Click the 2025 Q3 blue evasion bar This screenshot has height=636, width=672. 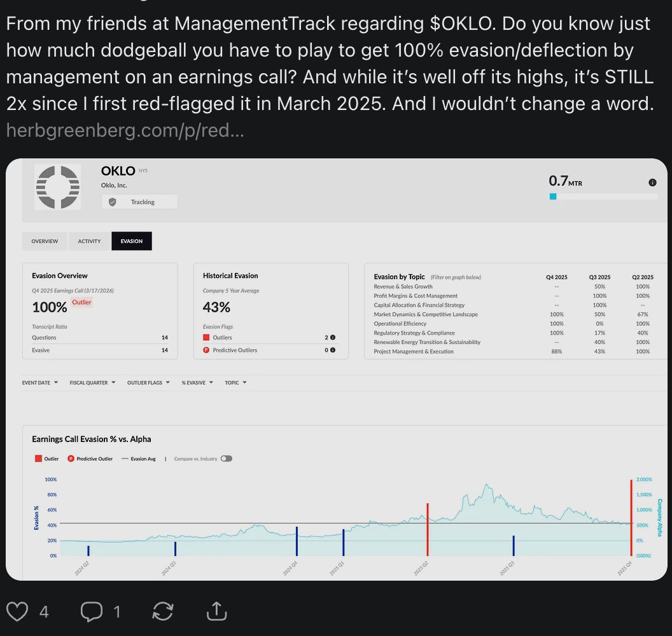[x=514, y=546]
